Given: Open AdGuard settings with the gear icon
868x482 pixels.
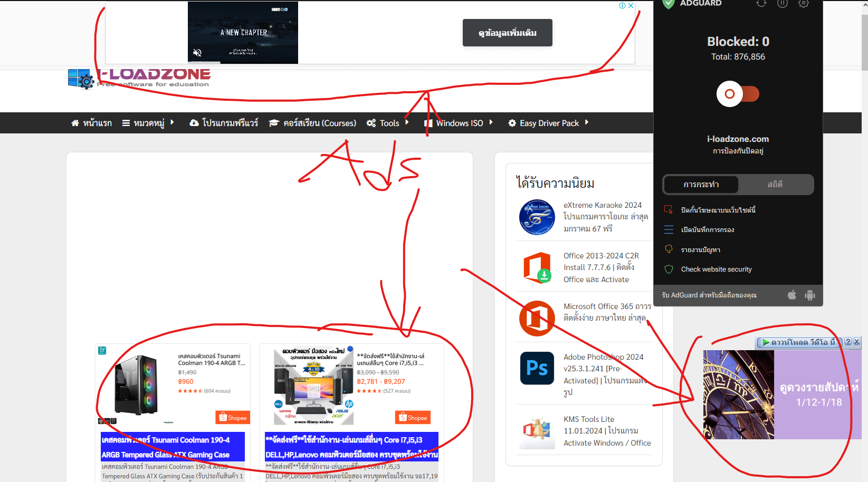Looking at the screenshot, I should pos(804,4).
